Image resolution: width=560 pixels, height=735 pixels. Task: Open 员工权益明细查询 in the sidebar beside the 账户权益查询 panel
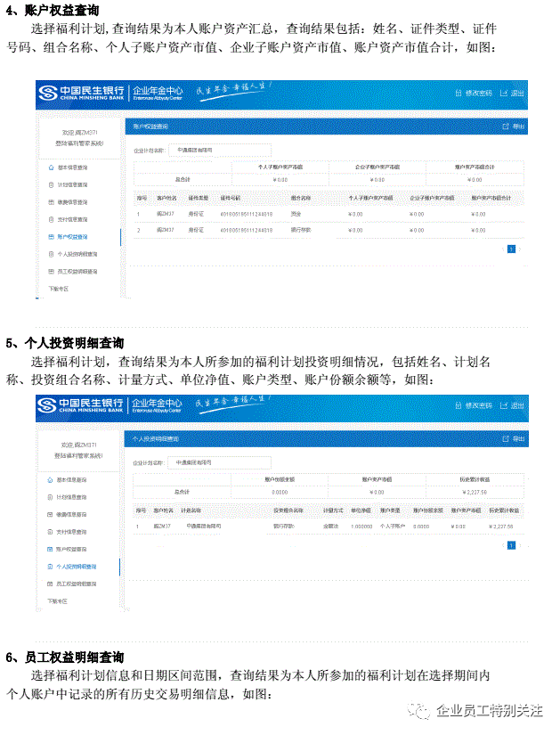(x=76, y=272)
